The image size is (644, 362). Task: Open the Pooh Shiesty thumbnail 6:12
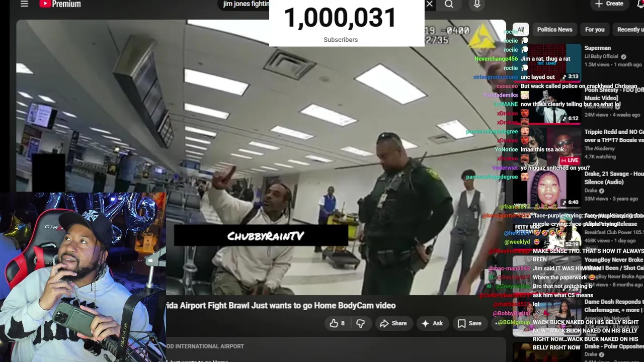click(547, 105)
